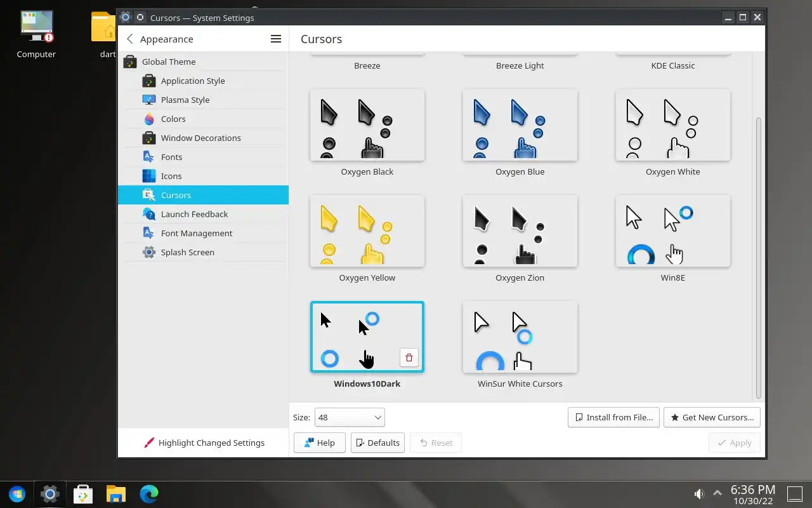Select the Fonts sidebar icon
812x508 pixels.
[149, 157]
